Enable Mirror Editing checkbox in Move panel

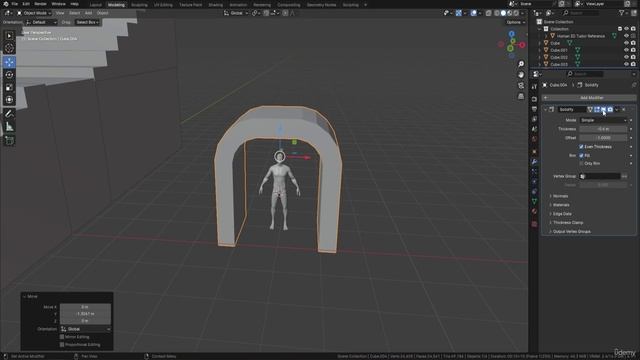click(x=62, y=337)
